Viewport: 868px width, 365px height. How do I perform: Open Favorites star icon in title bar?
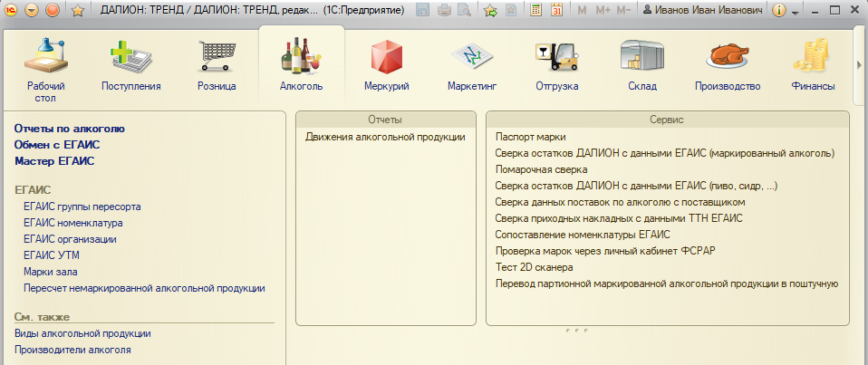coord(78,10)
